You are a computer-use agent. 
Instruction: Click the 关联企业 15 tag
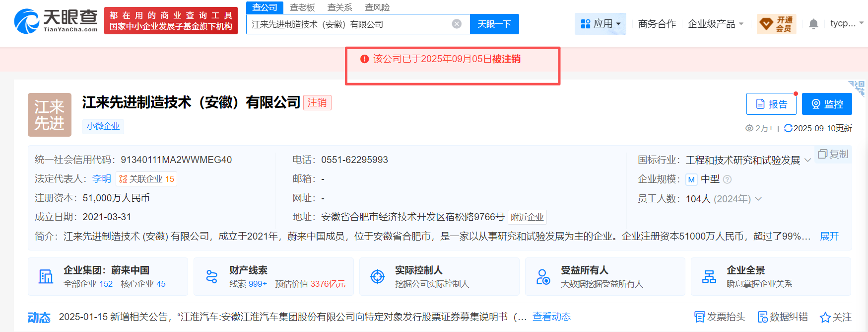146,179
